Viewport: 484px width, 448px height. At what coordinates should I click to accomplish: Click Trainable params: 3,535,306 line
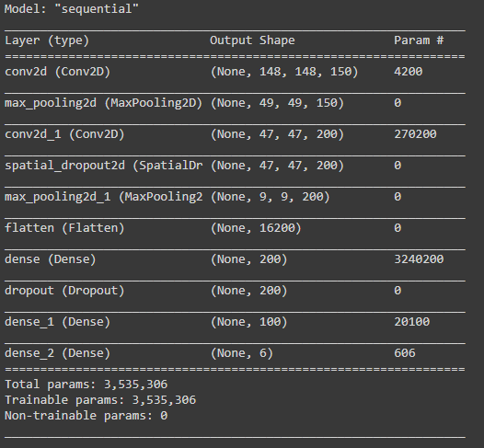100,400
